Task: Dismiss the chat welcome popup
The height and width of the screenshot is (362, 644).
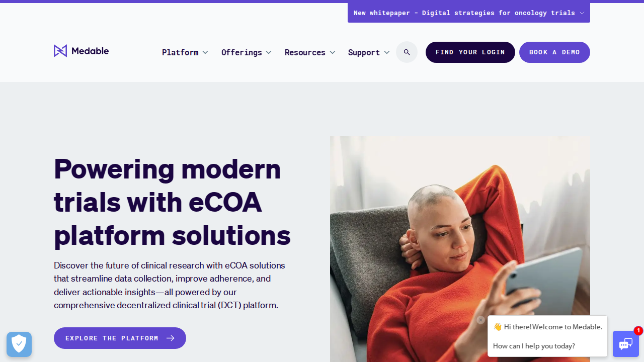Action: [480, 320]
